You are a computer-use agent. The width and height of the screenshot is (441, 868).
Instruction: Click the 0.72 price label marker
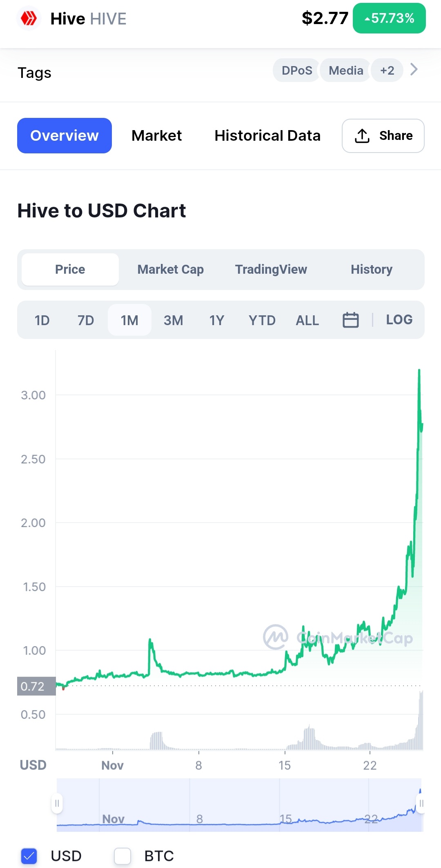point(36,686)
